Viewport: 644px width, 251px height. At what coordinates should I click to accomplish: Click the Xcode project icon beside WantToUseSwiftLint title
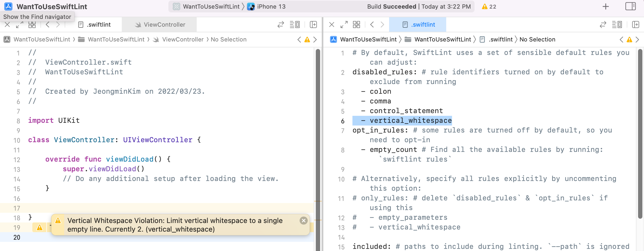point(8,6)
